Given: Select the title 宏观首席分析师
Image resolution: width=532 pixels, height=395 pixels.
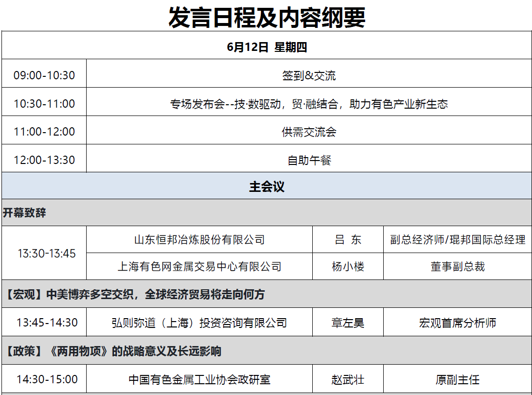Looking at the screenshot, I should click(x=457, y=323).
